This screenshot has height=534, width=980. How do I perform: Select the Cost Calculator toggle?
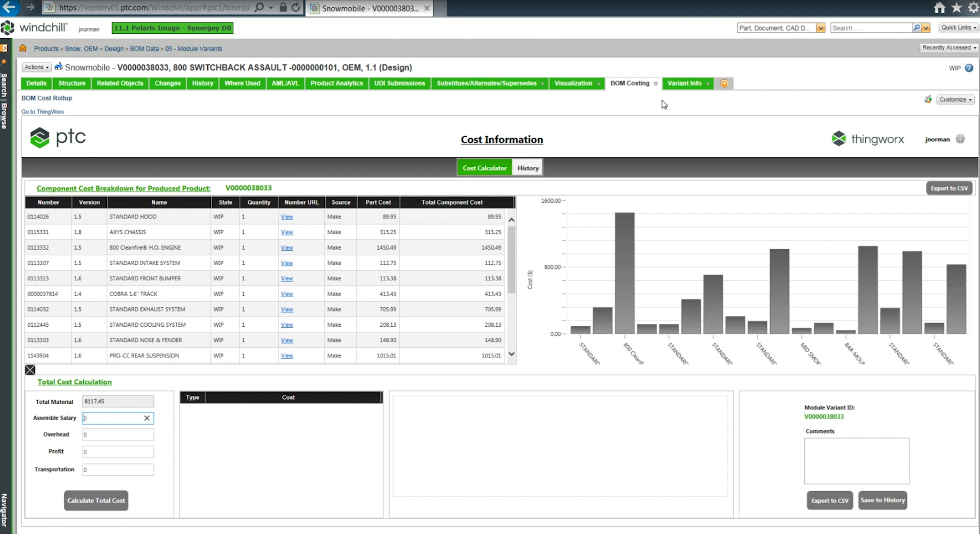(x=485, y=168)
